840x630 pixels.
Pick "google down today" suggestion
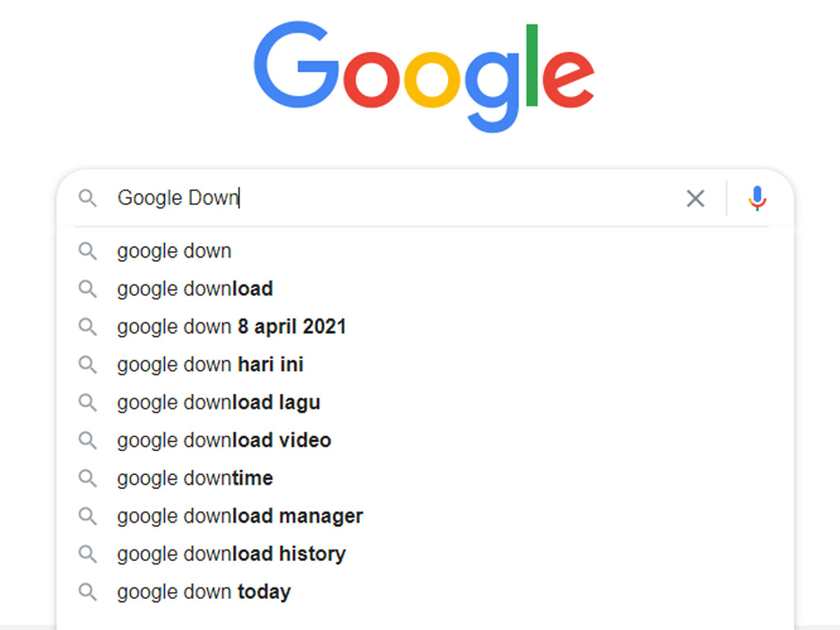point(203,591)
